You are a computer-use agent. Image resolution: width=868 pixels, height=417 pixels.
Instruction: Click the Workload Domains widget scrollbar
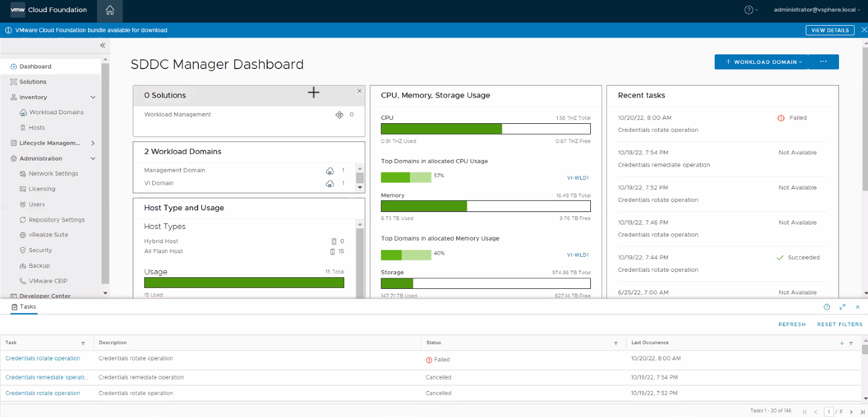tap(360, 177)
